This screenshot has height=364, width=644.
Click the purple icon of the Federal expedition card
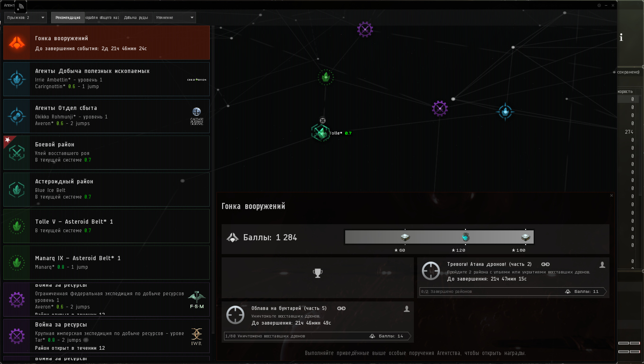click(17, 300)
